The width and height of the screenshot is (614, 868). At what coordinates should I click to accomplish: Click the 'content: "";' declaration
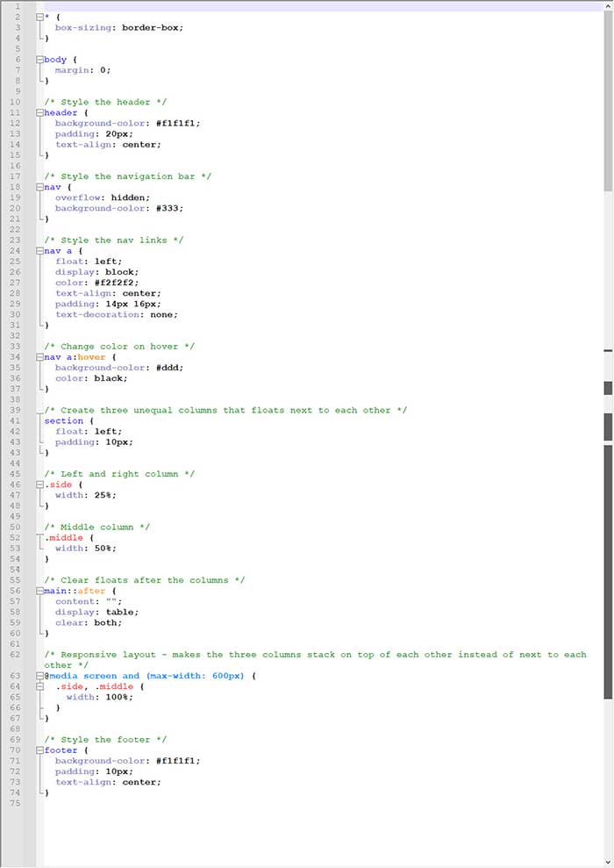pos(89,602)
